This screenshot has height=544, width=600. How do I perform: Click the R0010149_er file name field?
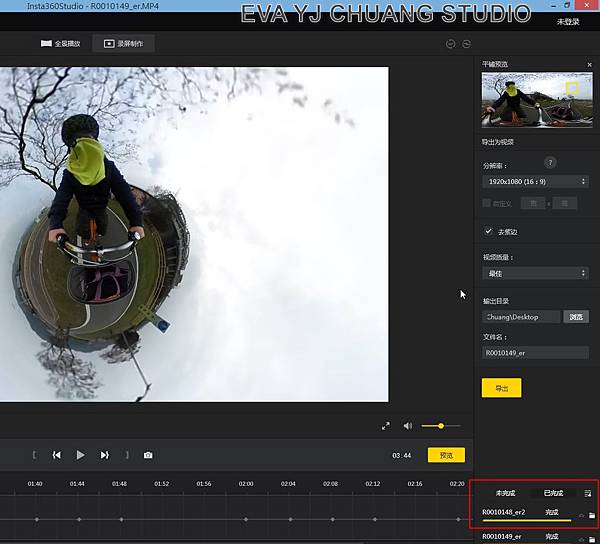(x=535, y=353)
